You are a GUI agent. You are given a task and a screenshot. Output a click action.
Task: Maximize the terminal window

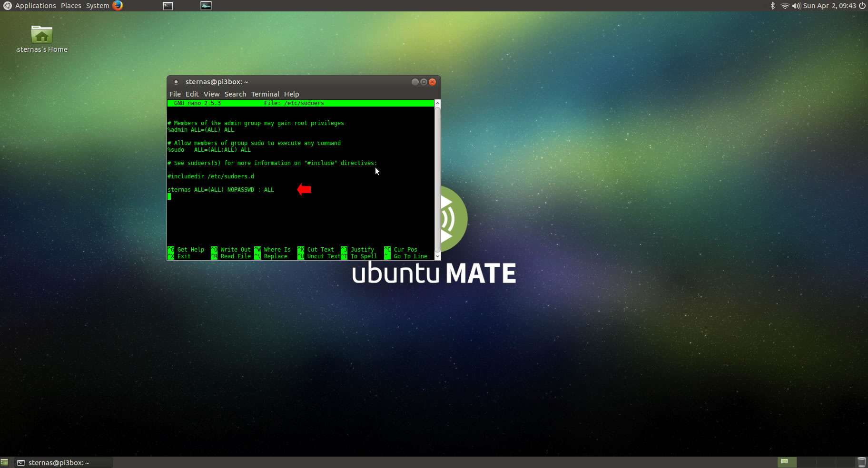pyautogui.click(x=424, y=82)
